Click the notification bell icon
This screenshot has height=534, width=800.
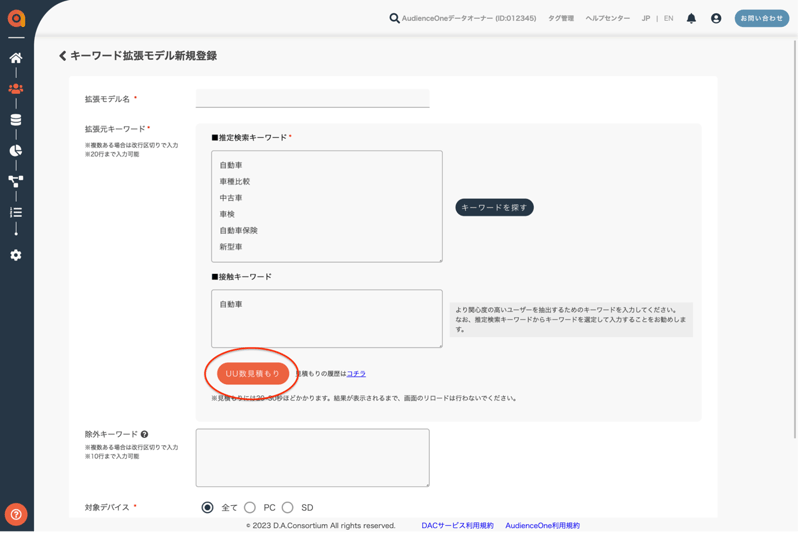(691, 18)
